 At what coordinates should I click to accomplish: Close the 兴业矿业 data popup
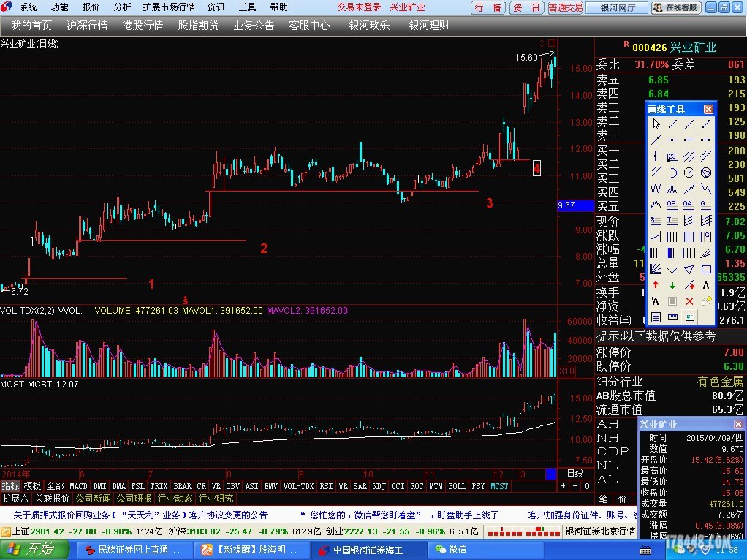click(x=738, y=424)
